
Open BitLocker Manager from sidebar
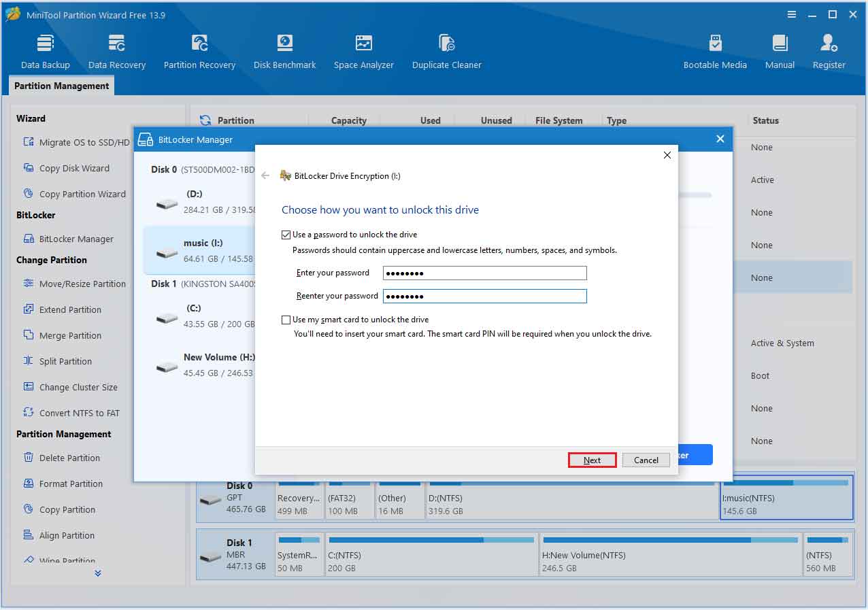69,239
